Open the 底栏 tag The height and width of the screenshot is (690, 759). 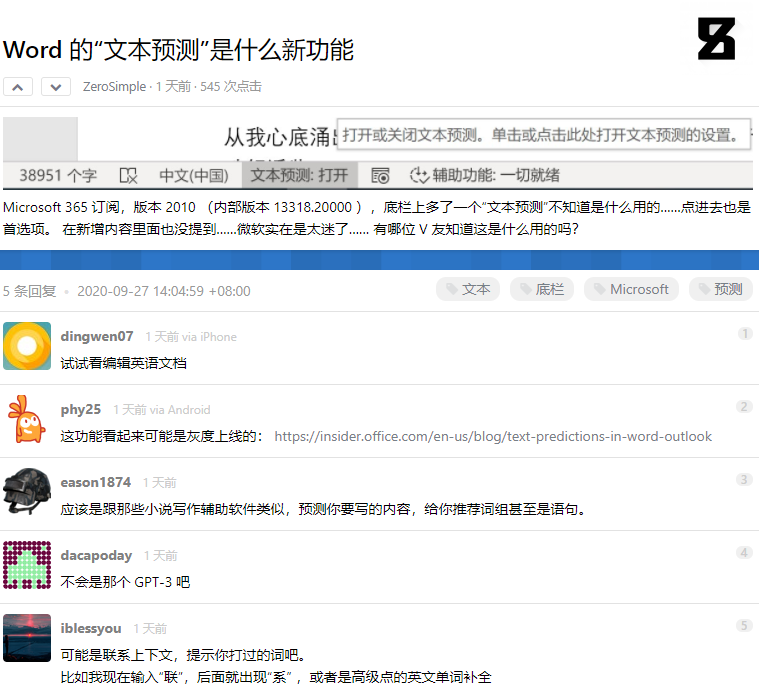(542, 290)
